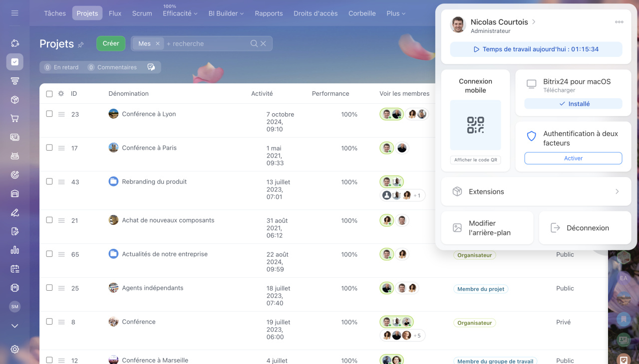Click the target goal icon in sidebar

coord(14,175)
